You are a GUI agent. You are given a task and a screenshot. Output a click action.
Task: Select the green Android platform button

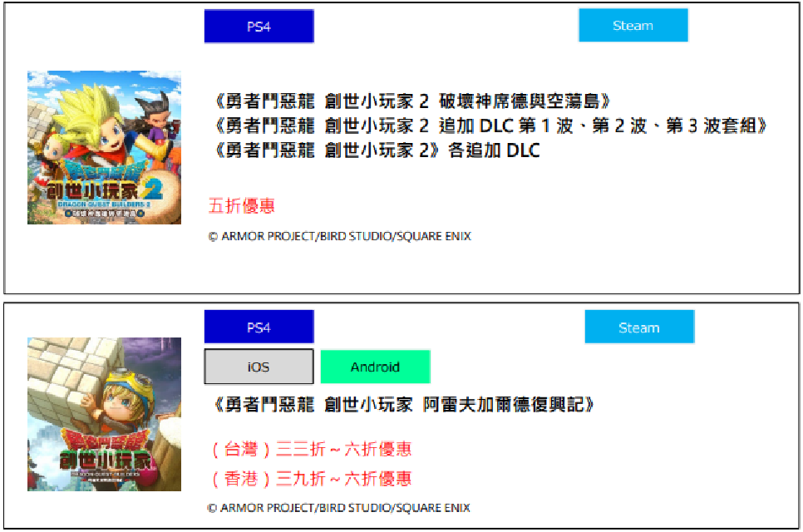[x=375, y=367]
